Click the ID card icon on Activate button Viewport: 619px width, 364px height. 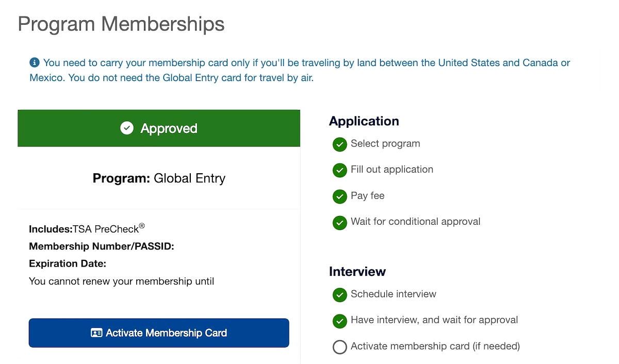[96, 333]
